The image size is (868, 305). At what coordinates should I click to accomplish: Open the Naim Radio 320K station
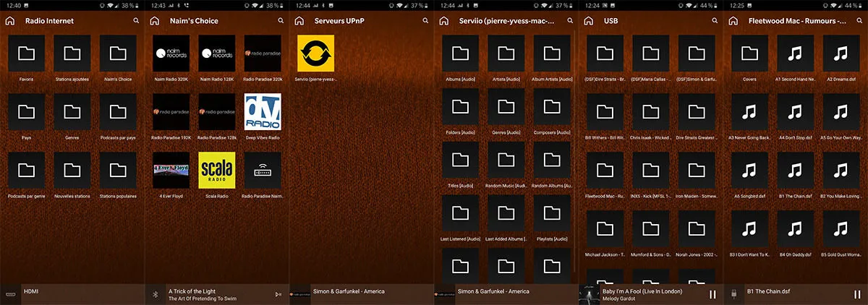tap(171, 53)
